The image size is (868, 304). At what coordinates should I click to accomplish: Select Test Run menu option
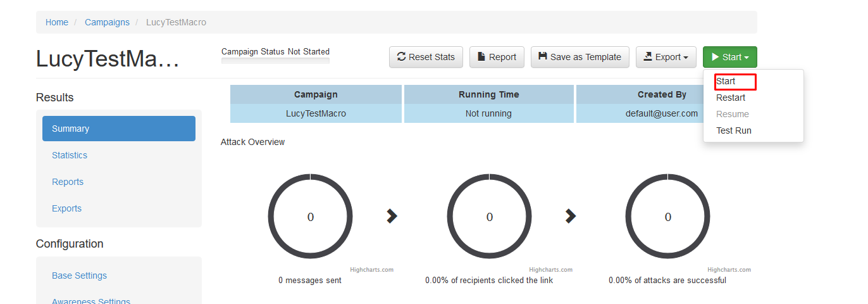(x=734, y=130)
